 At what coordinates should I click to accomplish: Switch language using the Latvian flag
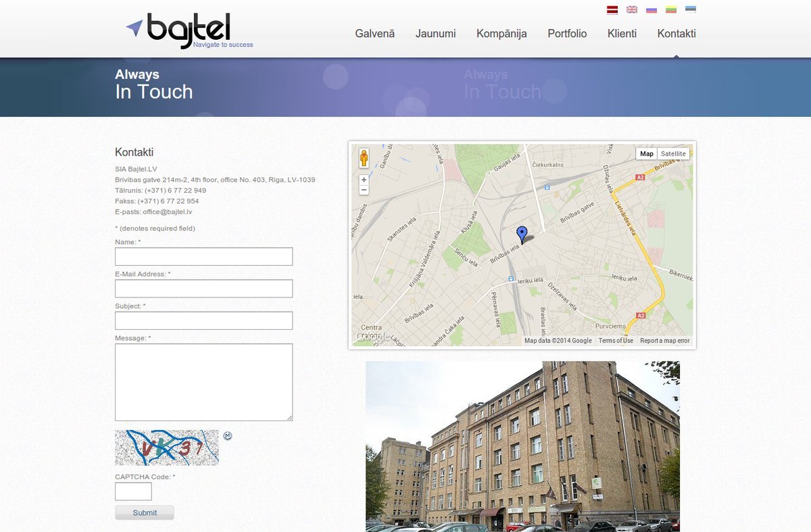[x=612, y=9]
